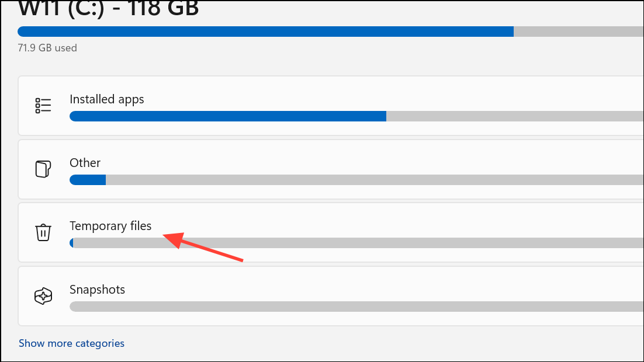Click the gray portion of the Other usage bar
This screenshot has width=644, height=362.
click(x=375, y=180)
